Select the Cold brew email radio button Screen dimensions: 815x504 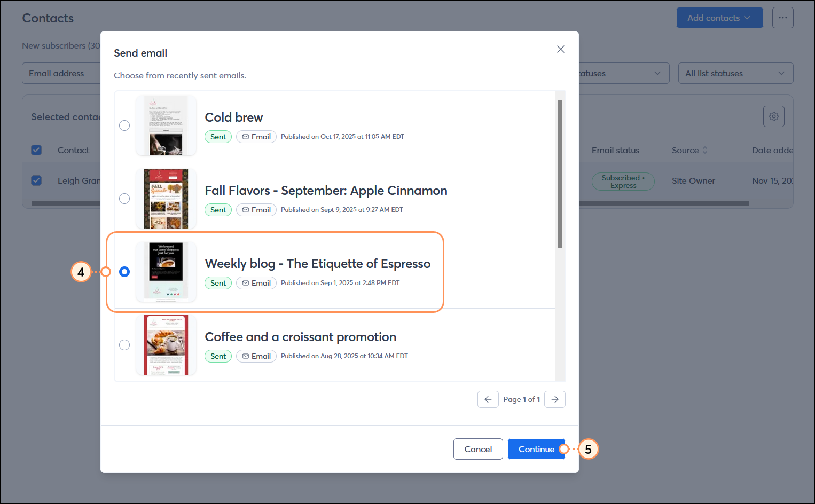click(124, 125)
